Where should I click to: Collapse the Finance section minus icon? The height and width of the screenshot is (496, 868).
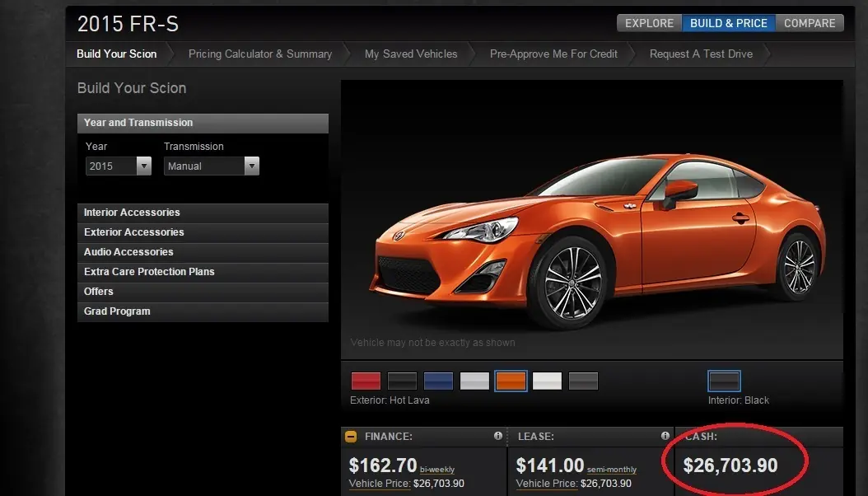click(x=350, y=436)
